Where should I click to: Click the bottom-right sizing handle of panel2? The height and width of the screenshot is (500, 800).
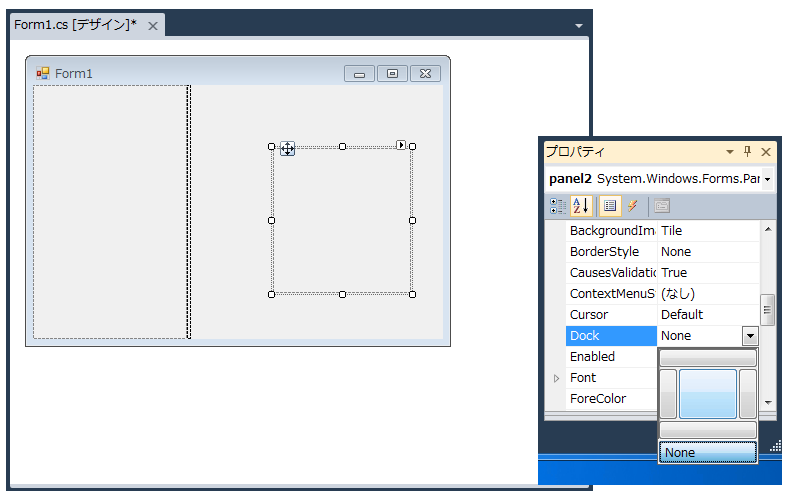click(x=412, y=294)
